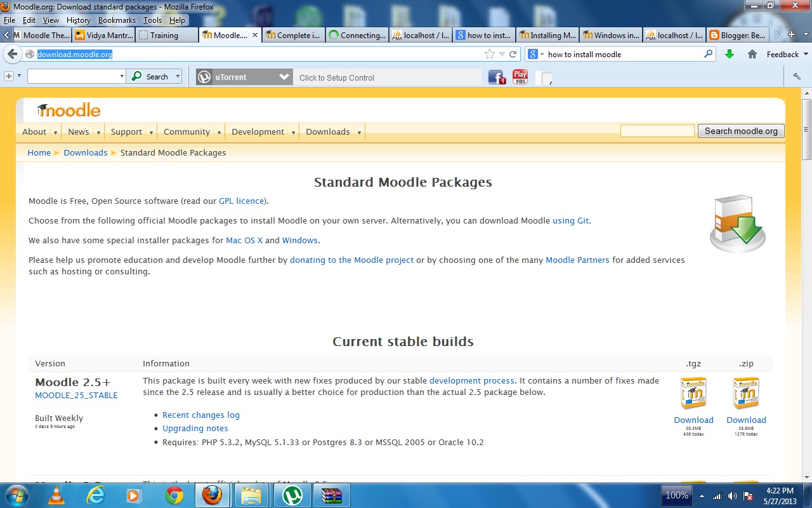Click the uTorrent logo on the toolbar
This screenshot has height=508, width=812.
(x=204, y=77)
